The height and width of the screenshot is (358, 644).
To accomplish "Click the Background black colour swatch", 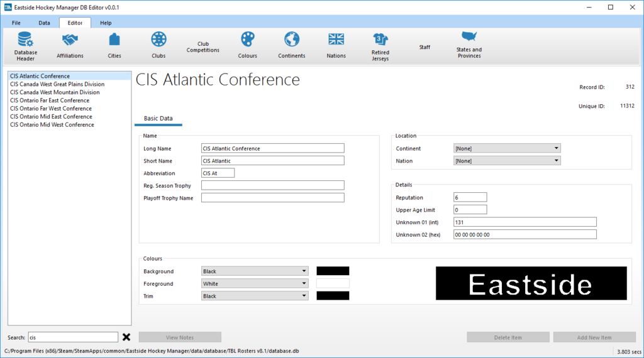I will (x=333, y=271).
